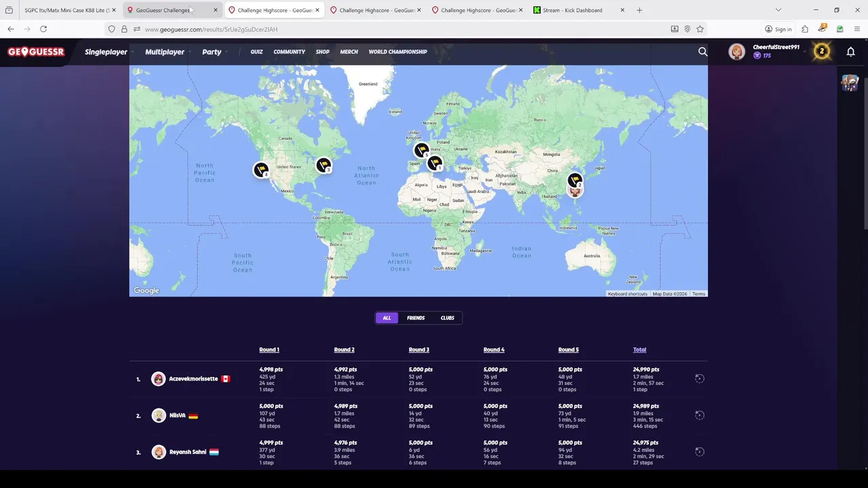Sort by the Round 3 column header
Image resolution: width=868 pixels, height=488 pixels.
point(419,350)
